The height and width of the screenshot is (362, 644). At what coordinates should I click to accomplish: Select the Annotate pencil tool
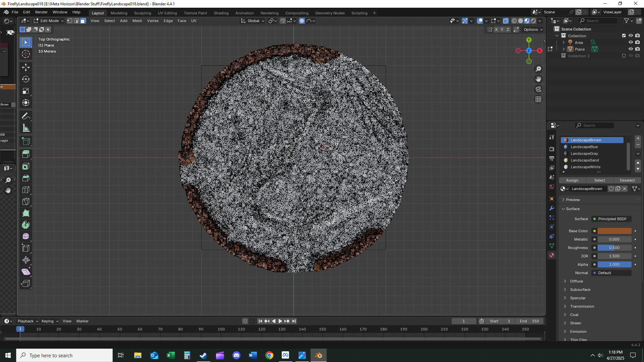(x=26, y=116)
